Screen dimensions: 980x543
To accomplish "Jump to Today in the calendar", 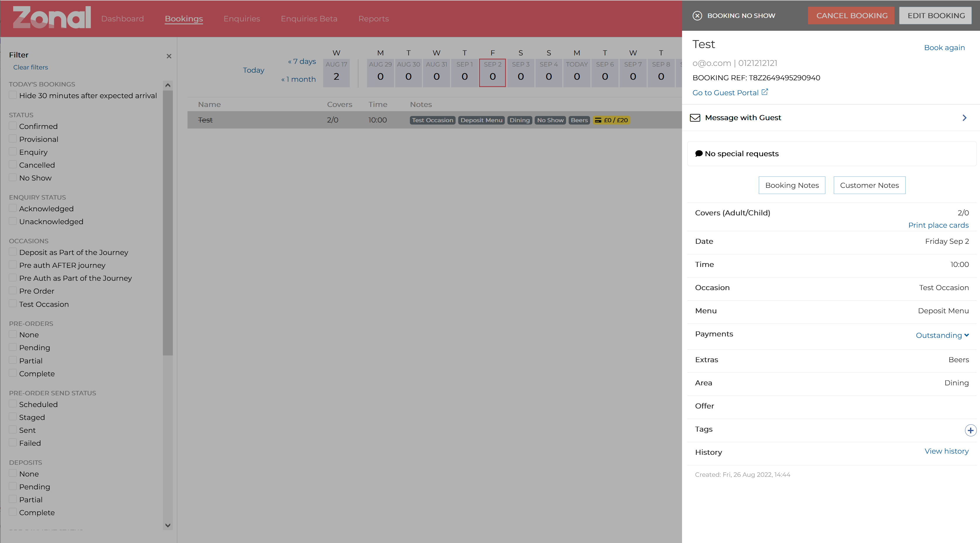I will (x=253, y=70).
